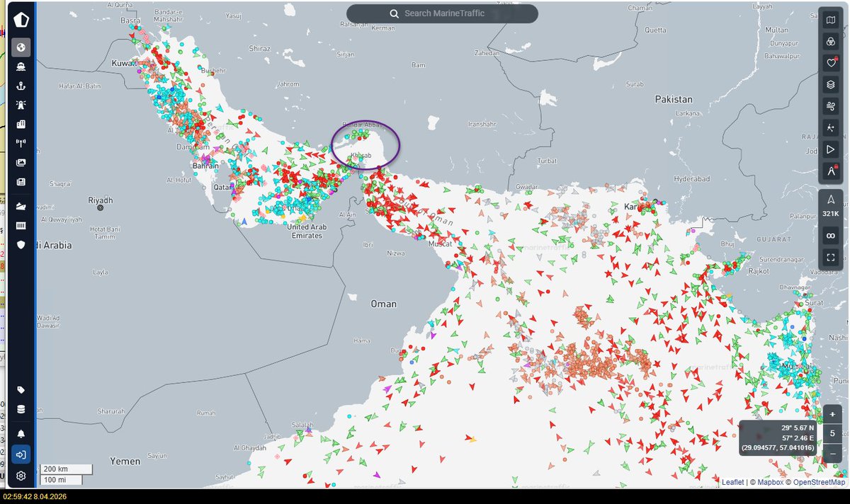Image resolution: width=850 pixels, height=504 pixels.
Task: Open the shield security icon
Action: coord(21,245)
